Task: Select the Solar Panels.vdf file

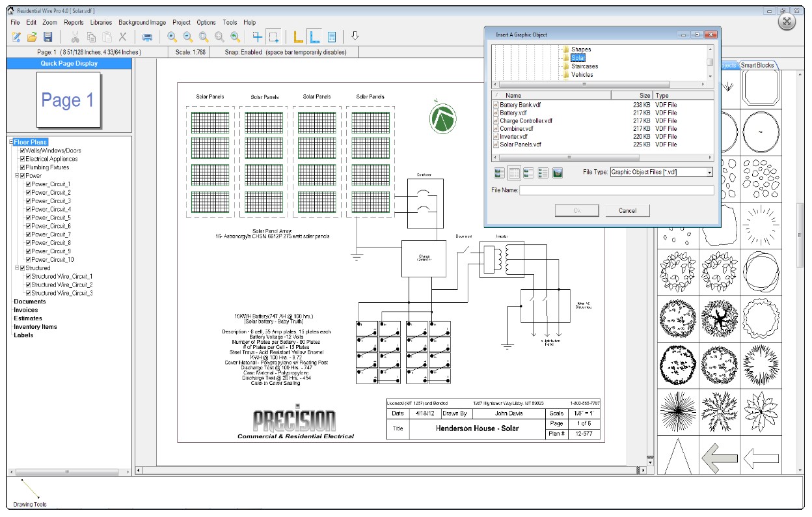Action: (520, 145)
